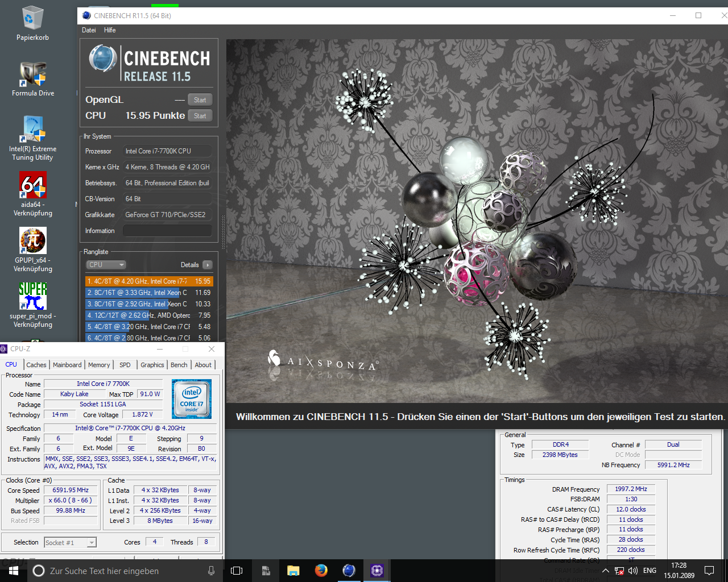Click the Bus Speed value 99.88 MHz
This screenshot has height=582, width=728.
pyautogui.click(x=71, y=510)
